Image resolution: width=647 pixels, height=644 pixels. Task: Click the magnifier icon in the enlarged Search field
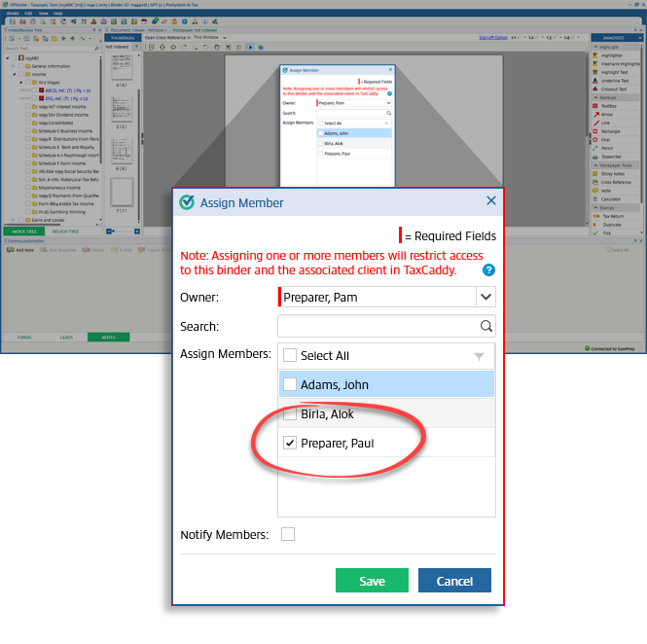coord(486,326)
